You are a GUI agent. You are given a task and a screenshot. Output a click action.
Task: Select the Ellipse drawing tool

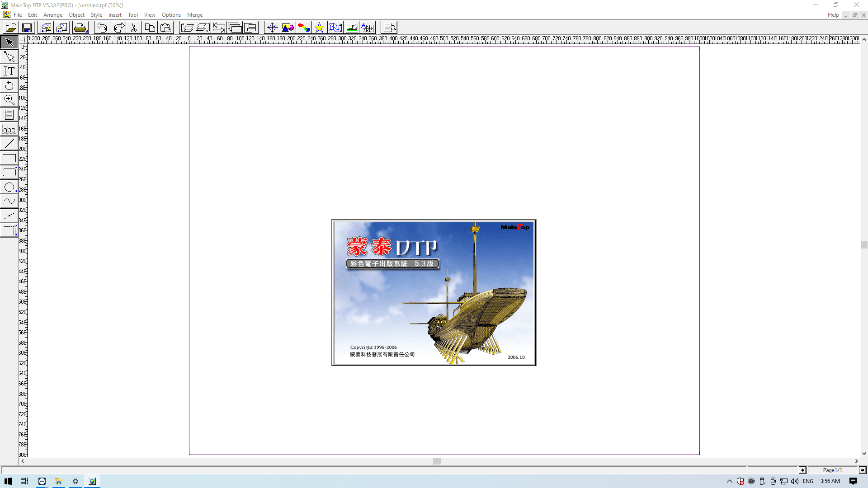pyautogui.click(x=9, y=187)
